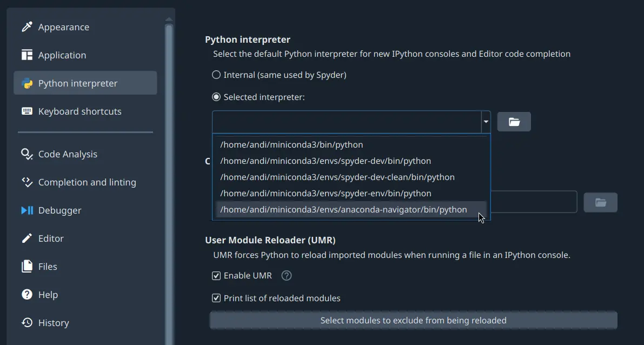Choose the spyder-dev/bin/python interpreter entry
Viewport: 644px width, 345px height.
[351, 161]
